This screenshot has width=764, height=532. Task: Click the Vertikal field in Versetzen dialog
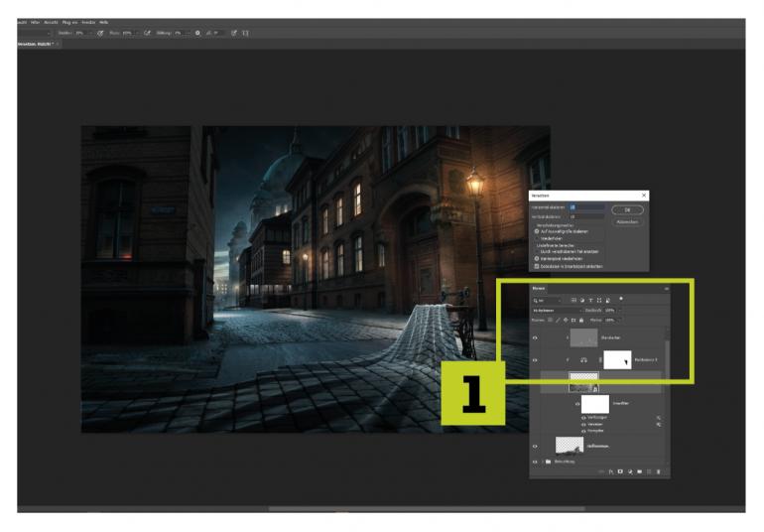coord(586,216)
